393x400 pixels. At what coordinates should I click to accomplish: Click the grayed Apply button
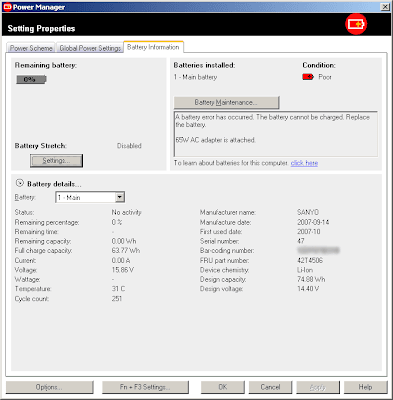tap(318, 387)
